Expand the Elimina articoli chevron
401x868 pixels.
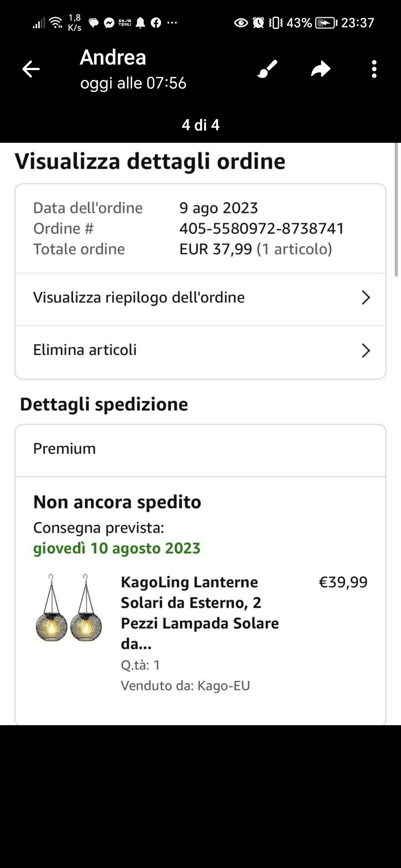coord(366,350)
